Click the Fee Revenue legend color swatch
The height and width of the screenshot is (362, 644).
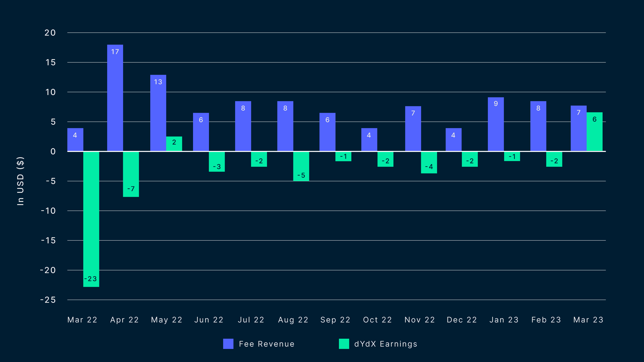[x=228, y=344]
